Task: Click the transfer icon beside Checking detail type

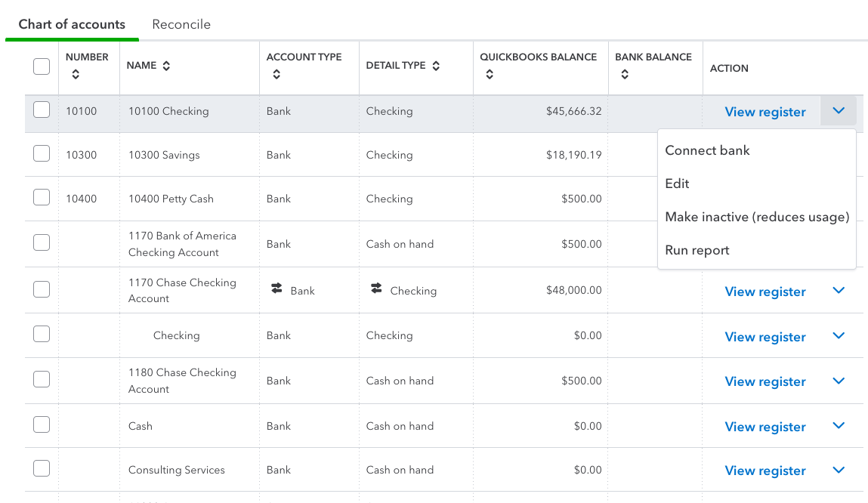Action: (x=376, y=289)
